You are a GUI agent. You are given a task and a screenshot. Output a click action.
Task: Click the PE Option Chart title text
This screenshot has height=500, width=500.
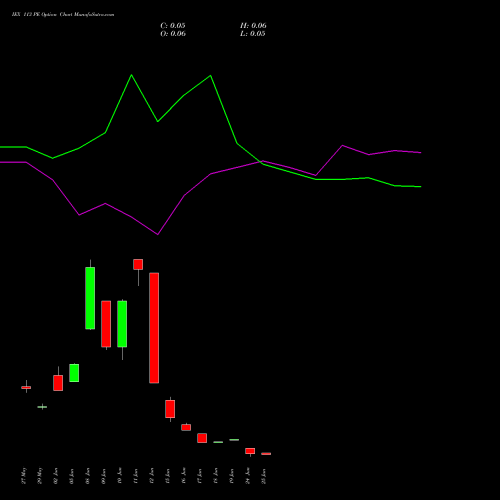(63, 15)
